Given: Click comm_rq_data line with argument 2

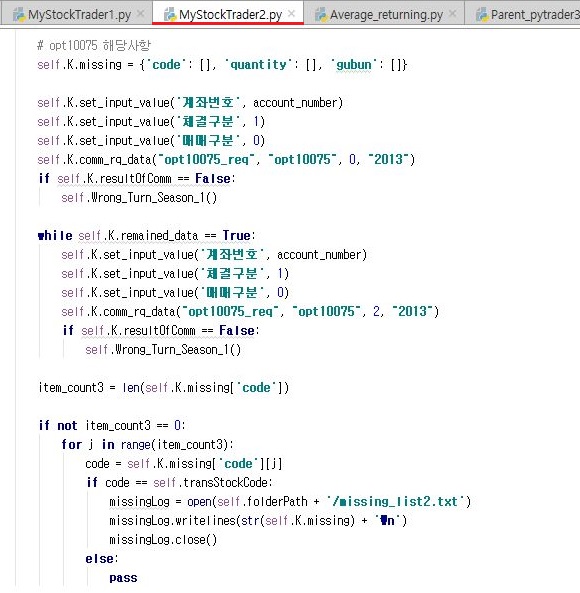Looking at the screenshot, I should point(250,311).
